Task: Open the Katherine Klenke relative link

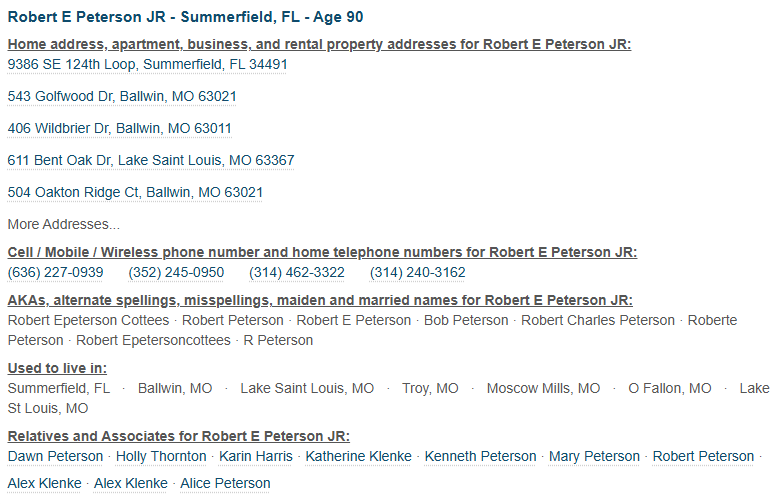Action: [x=359, y=456]
